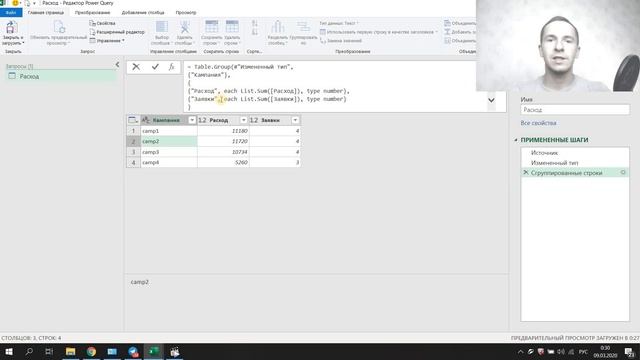The width and height of the screenshot is (640, 360).
Task: Switch to Excel in the taskbar
Action: coord(153,351)
